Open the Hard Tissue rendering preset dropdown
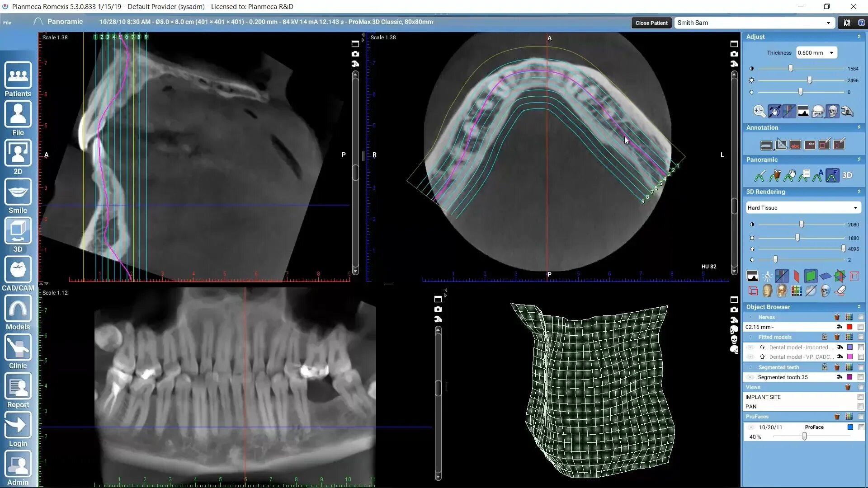Viewport: 868px width, 488px height. click(x=803, y=208)
